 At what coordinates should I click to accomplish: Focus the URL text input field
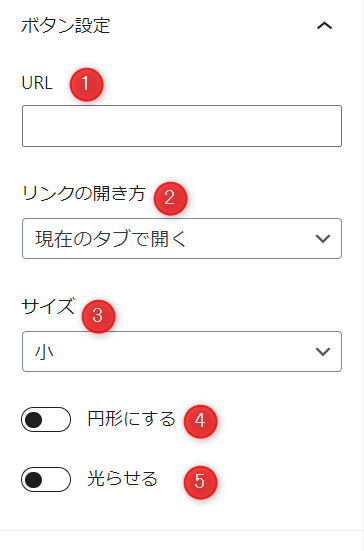182,126
